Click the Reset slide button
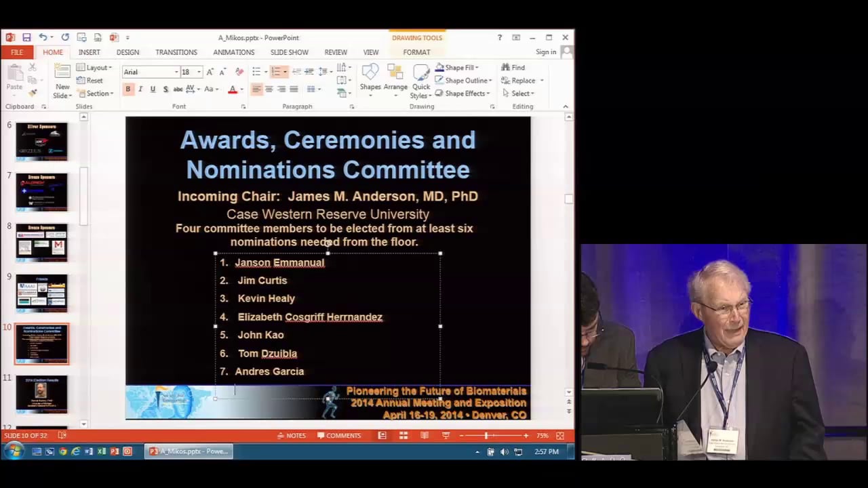Screen dimensions: 868x488 click(90, 81)
